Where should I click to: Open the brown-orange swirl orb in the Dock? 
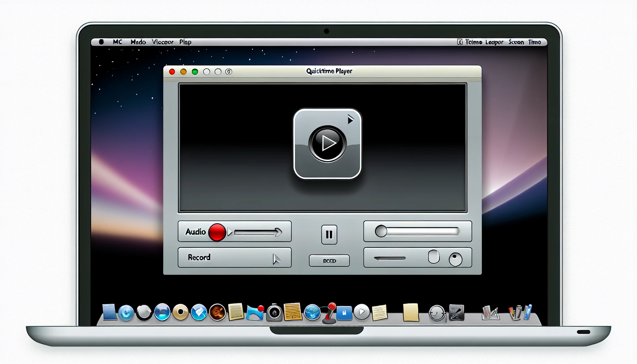[x=217, y=312]
